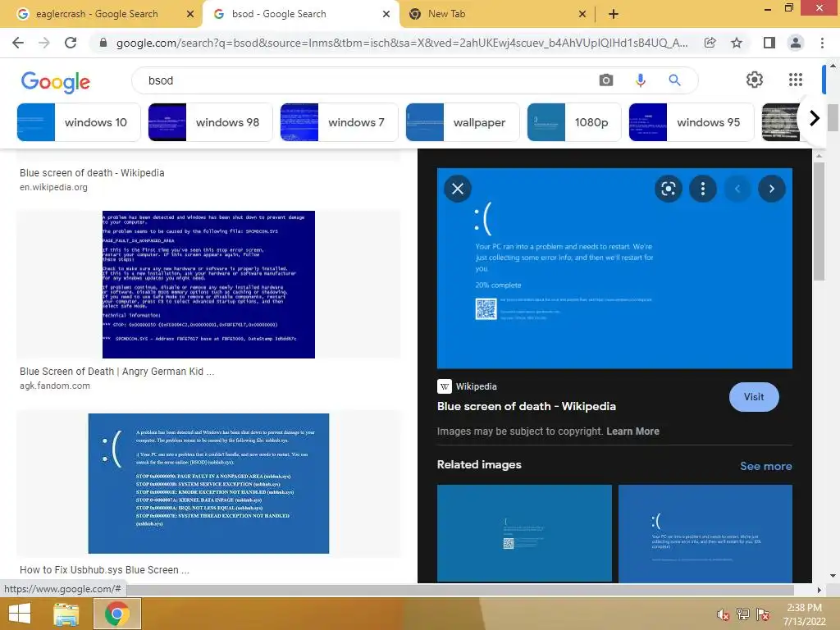840x630 pixels.
Task: Click See more related images
Action: (766, 466)
